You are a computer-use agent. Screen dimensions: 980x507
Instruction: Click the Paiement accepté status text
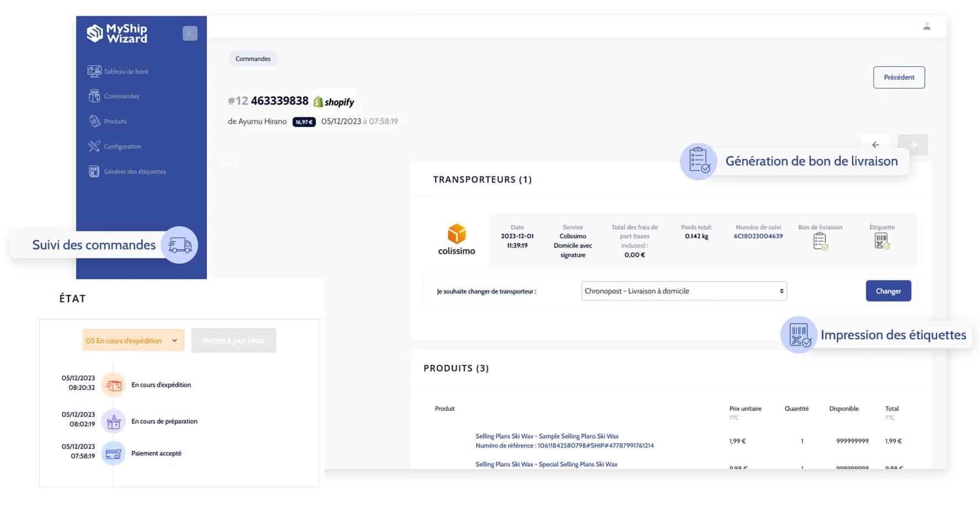pyautogui.click(x=156, y=453)
